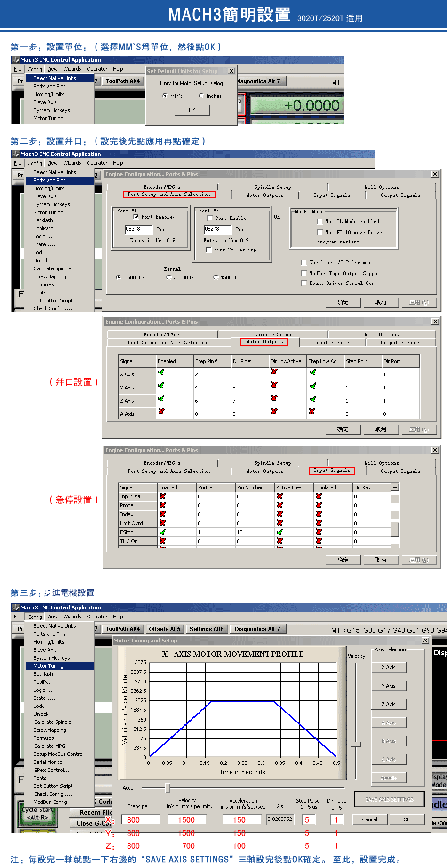
Task: Enable Sherline 1/2 Pulse mode checkbox
Action: coord(304,262)
